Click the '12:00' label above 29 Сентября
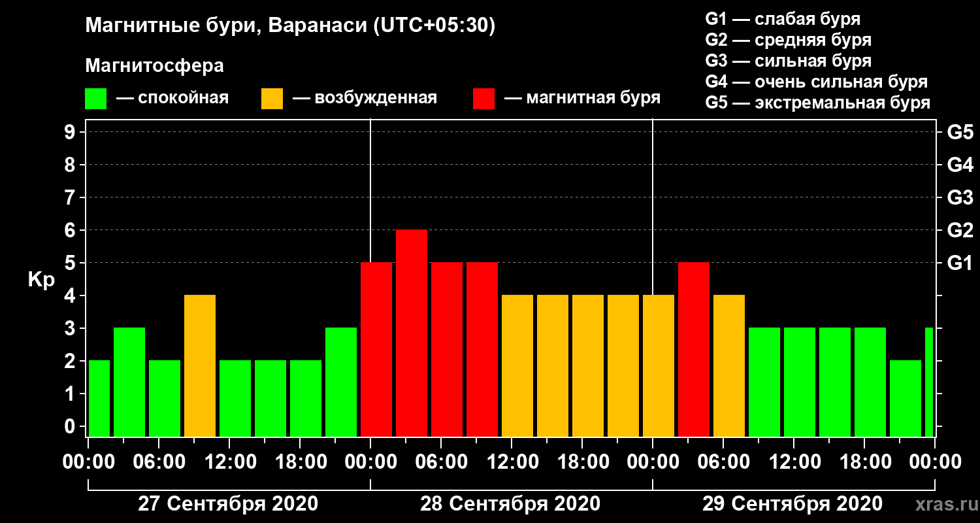This screenshot has height=523, width=980. [x=794, y=462]
